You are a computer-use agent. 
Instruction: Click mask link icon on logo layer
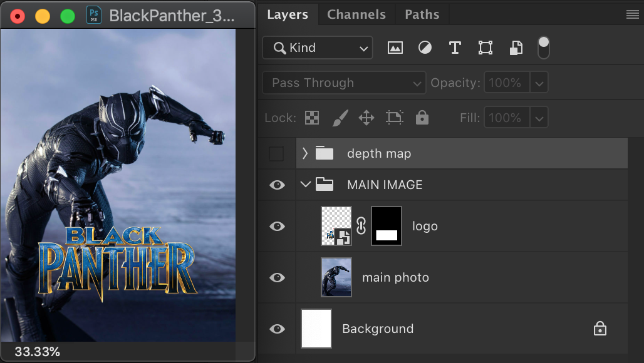361,226
